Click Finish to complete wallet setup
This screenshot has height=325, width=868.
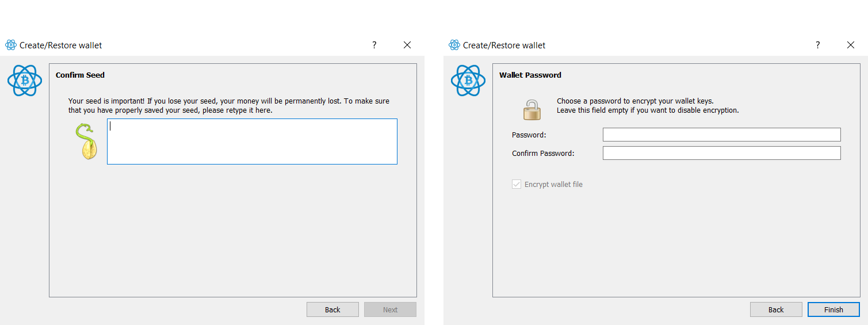pyautogui.click(x=833, y=309)
